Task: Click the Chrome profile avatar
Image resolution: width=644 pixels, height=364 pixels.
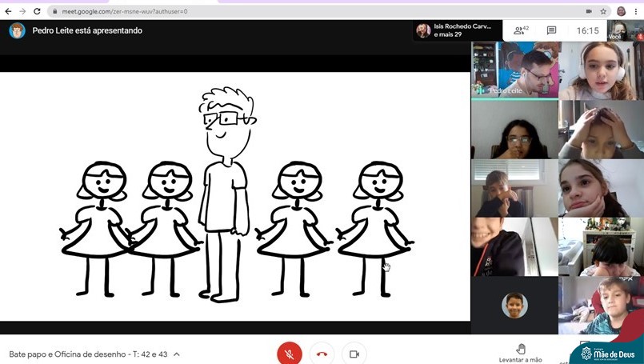Action: (x=621, y=11)
